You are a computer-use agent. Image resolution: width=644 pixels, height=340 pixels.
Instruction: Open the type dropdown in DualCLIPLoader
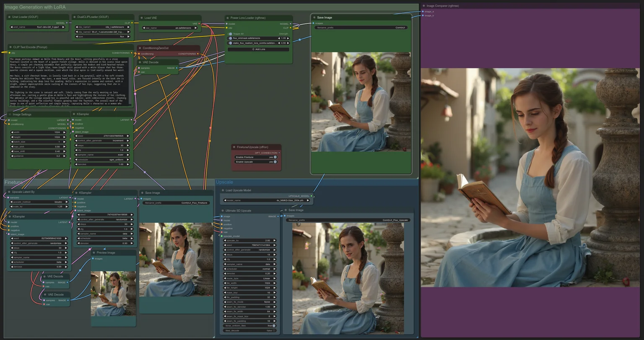pos(103,36)
